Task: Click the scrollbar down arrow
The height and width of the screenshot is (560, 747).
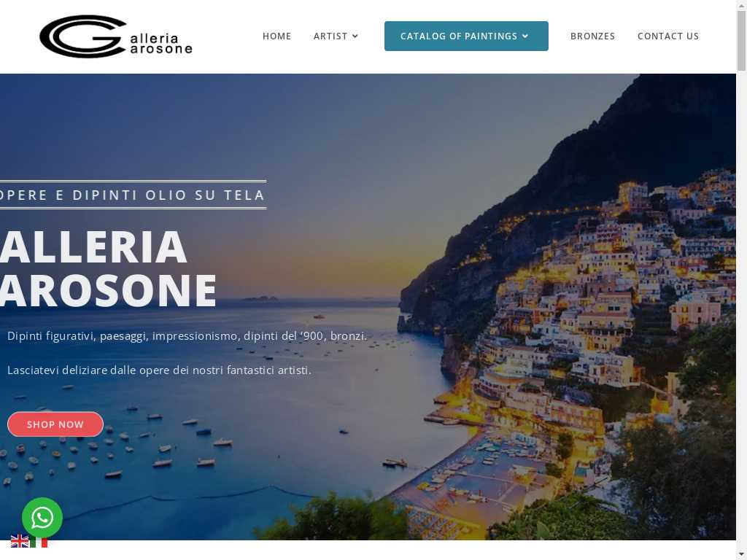Action: [741, 555]
